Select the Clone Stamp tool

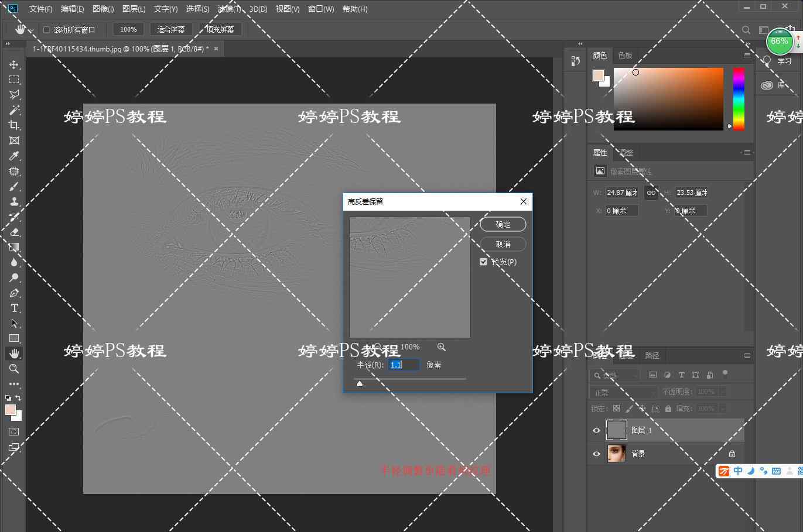tap(14, 202)
